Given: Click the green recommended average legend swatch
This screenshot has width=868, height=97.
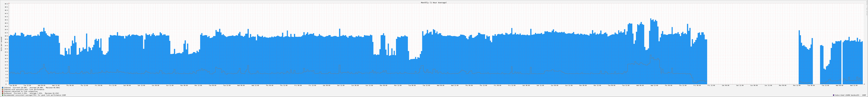Looking at the screenshot, I should pos(3,95).
